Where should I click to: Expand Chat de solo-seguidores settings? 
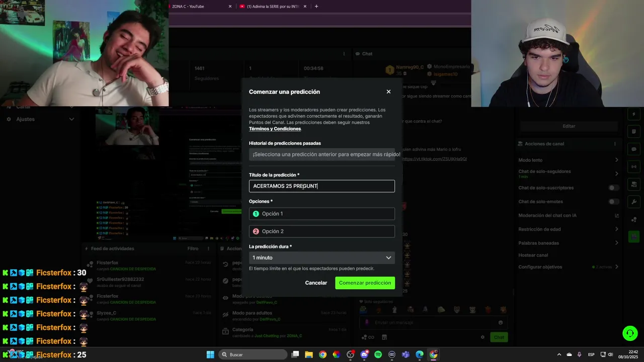616,173
